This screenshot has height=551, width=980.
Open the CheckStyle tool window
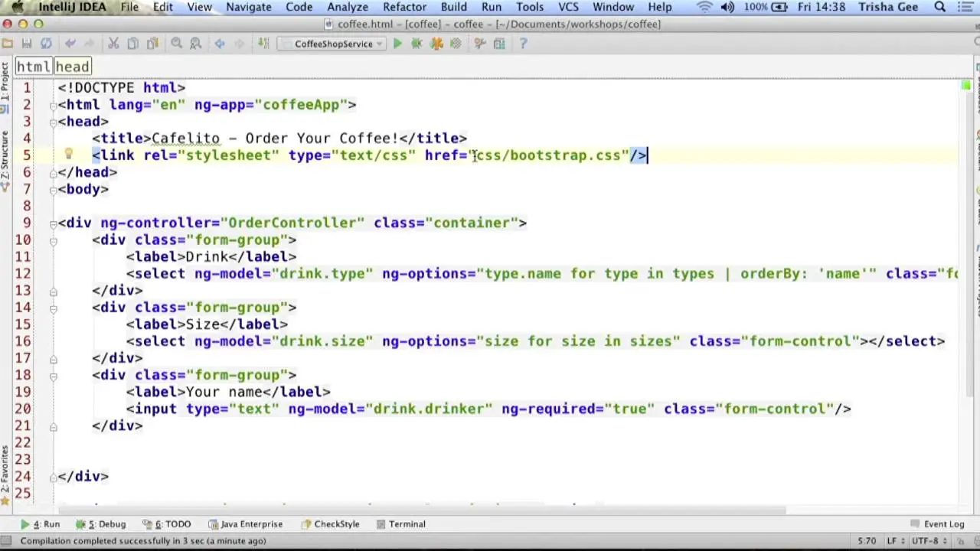330,524
